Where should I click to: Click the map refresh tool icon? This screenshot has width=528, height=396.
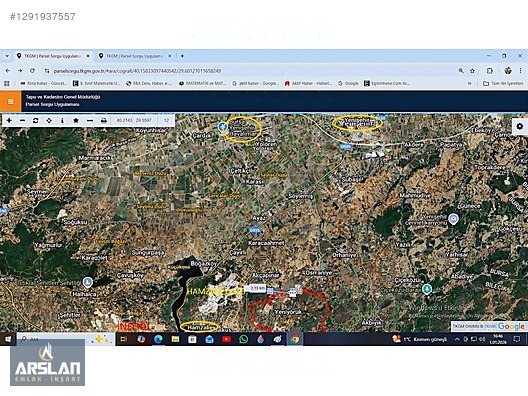click(36, 121)
